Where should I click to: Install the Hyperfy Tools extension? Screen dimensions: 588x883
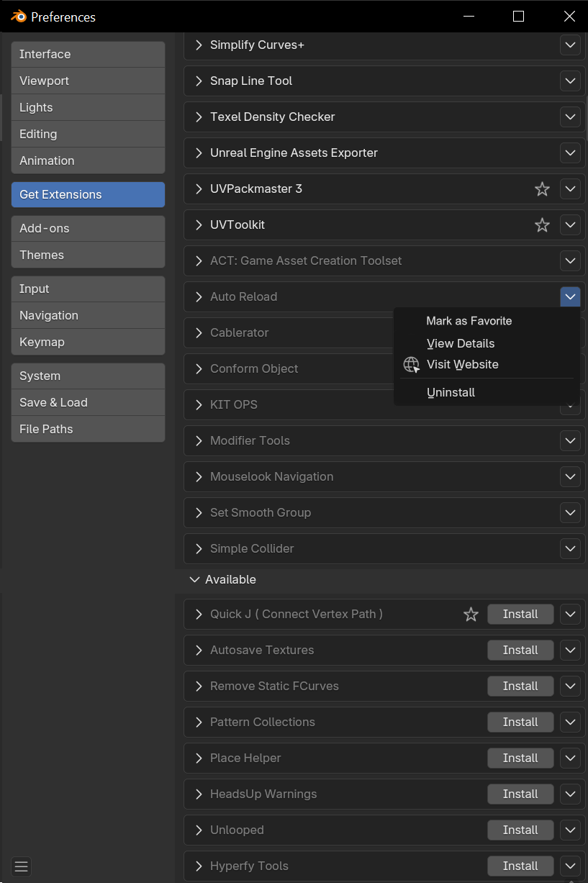coord(520,866)
